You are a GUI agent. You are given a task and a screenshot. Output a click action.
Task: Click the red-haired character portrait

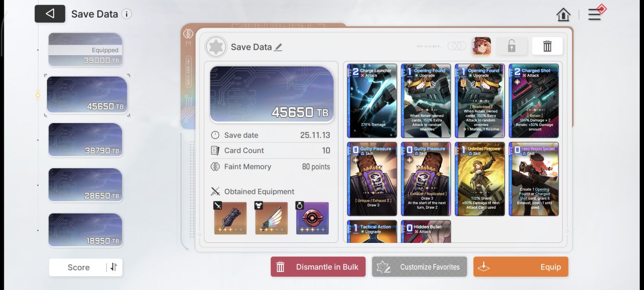pyautogui.click(x=482, y=46)
